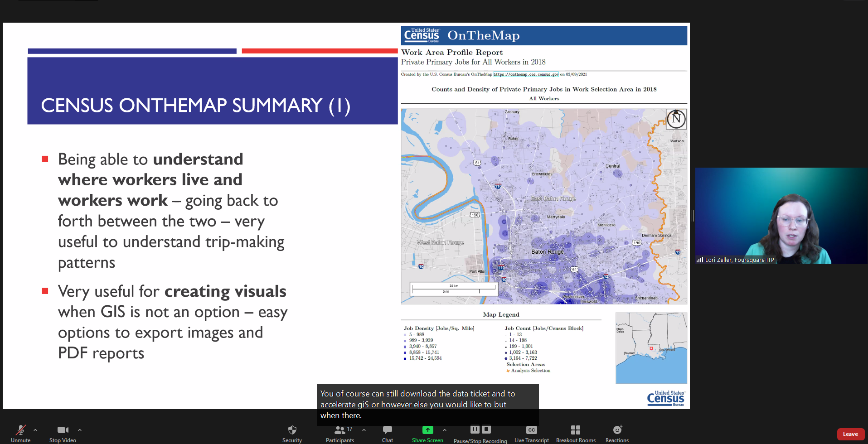Image resolution: width=868 pixels, height=444 pixels.
Task: Click the panel divider handle beside video
Action: point(693,216)
